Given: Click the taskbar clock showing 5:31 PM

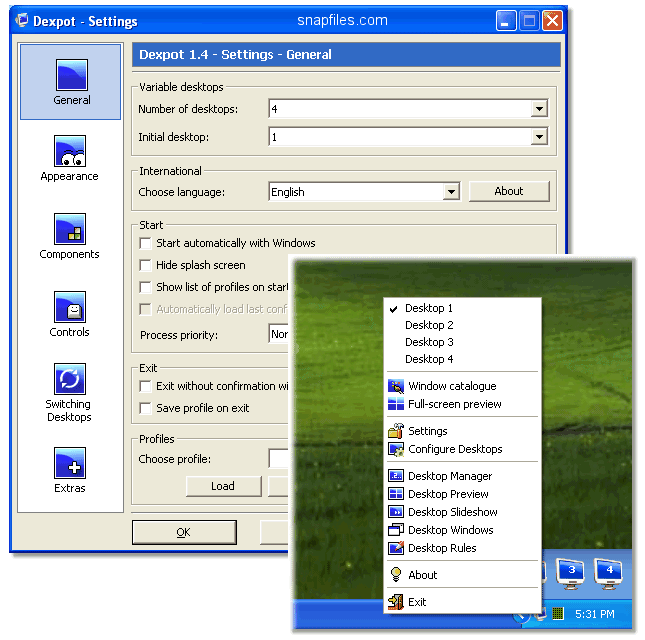Looking at the screenshot, I should tap(594, 614).
